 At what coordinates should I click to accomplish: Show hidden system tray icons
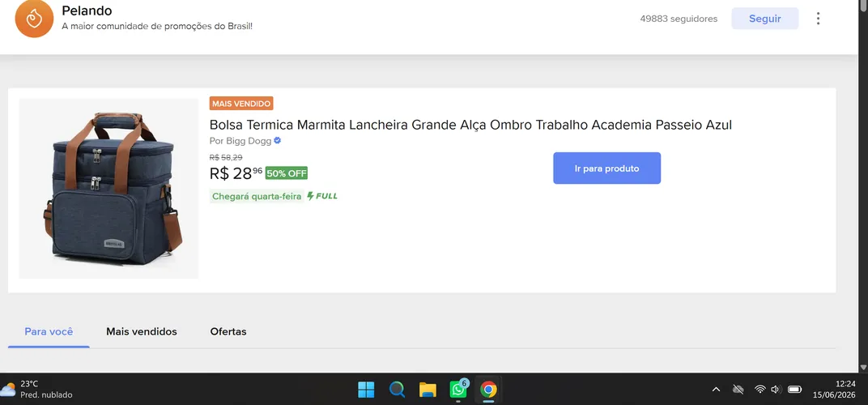click(716, 390)
